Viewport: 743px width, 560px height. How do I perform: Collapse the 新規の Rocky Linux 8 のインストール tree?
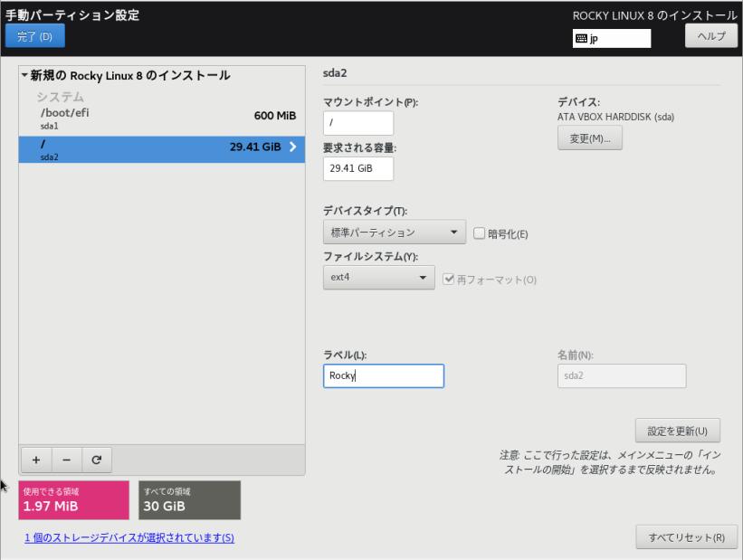pyautogui.click(x=24, y=75)
